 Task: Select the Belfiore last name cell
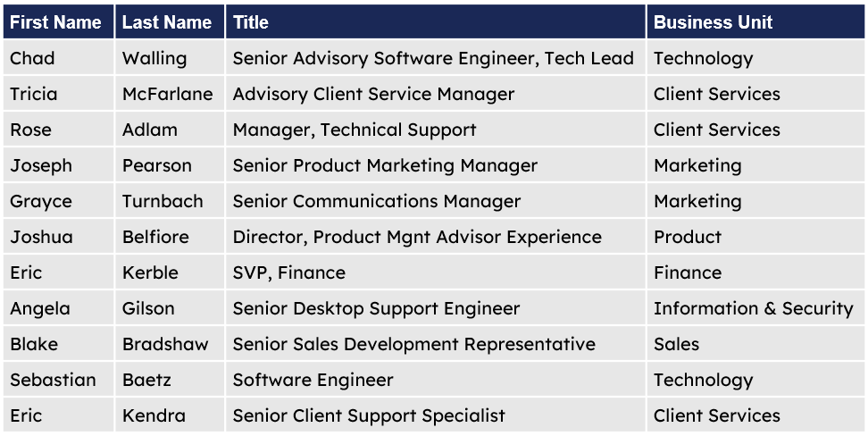(x=170, y=236)
